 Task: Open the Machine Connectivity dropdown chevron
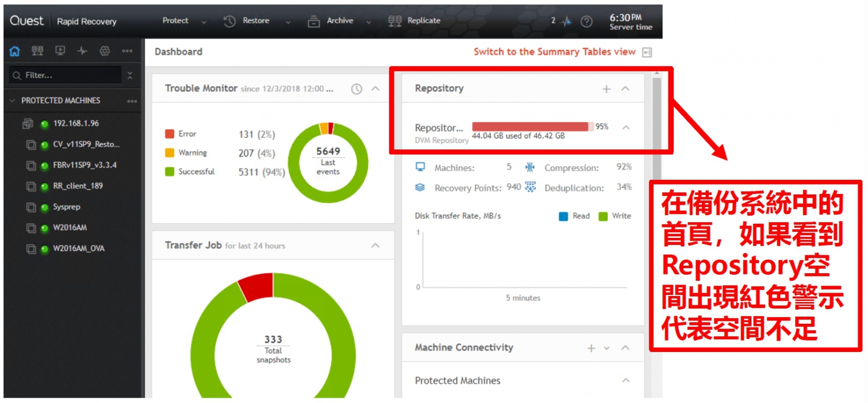click(x=607, y=348)
